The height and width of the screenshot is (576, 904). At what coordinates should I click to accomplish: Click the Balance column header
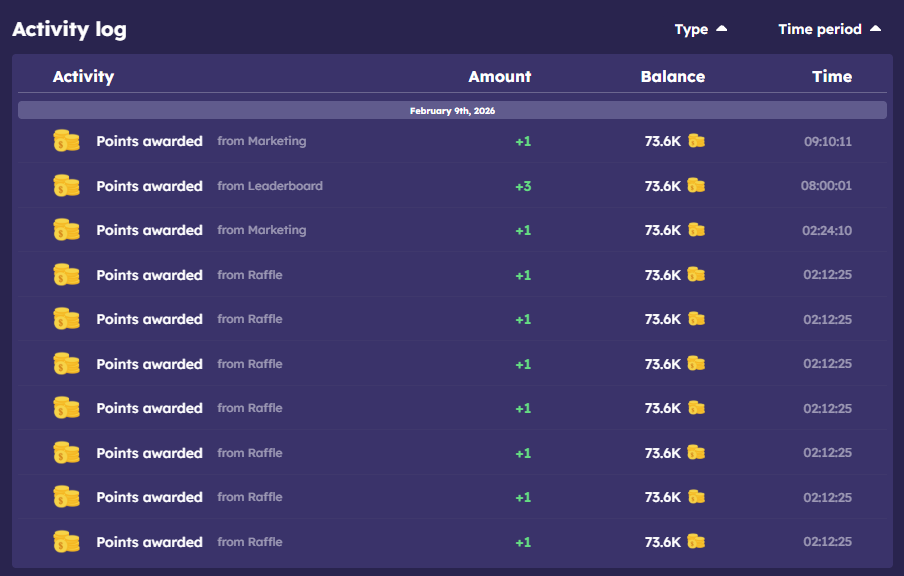(x=672, y=76)
